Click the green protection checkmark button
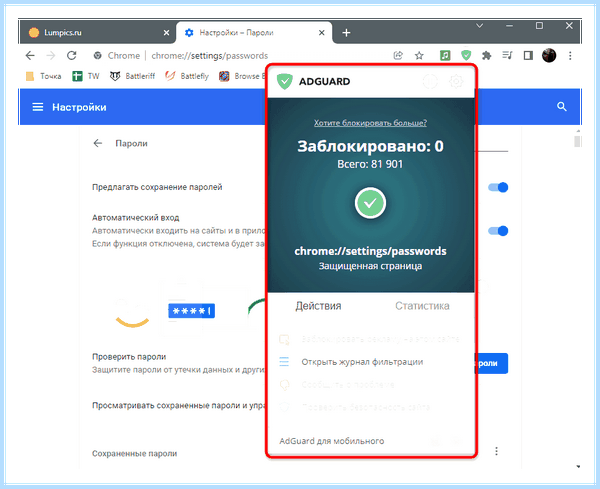 point(370,203)
